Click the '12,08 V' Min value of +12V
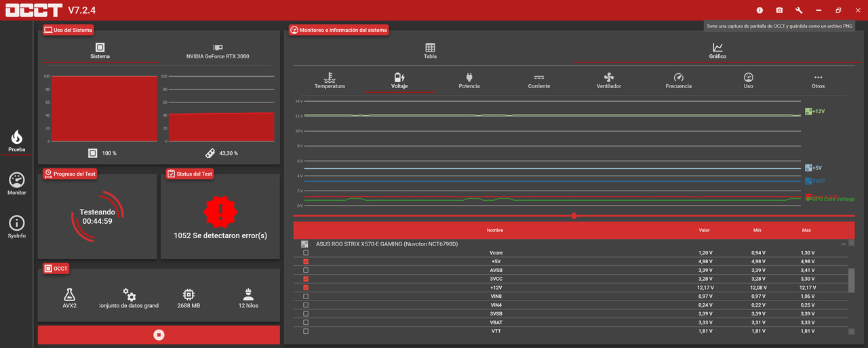 tap(758, 288)
